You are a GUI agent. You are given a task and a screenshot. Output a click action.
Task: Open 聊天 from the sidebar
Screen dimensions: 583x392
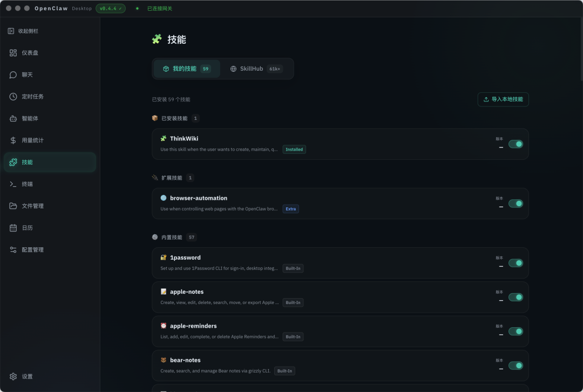(50, 75)
